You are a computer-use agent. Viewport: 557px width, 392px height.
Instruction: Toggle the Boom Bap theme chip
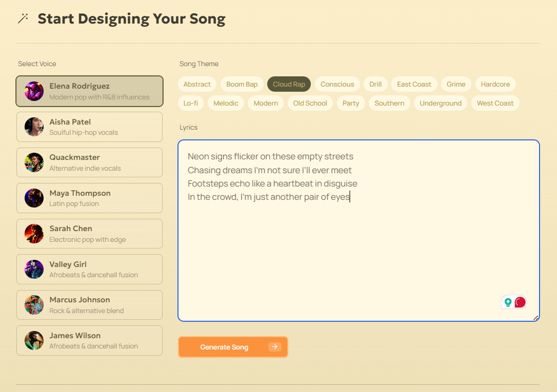pos(242,85)
